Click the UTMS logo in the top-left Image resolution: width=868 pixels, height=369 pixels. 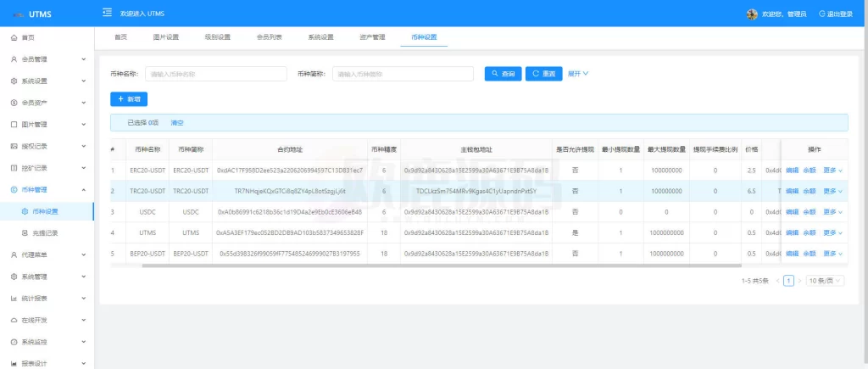pyautogui.click(x=33, y=14)
